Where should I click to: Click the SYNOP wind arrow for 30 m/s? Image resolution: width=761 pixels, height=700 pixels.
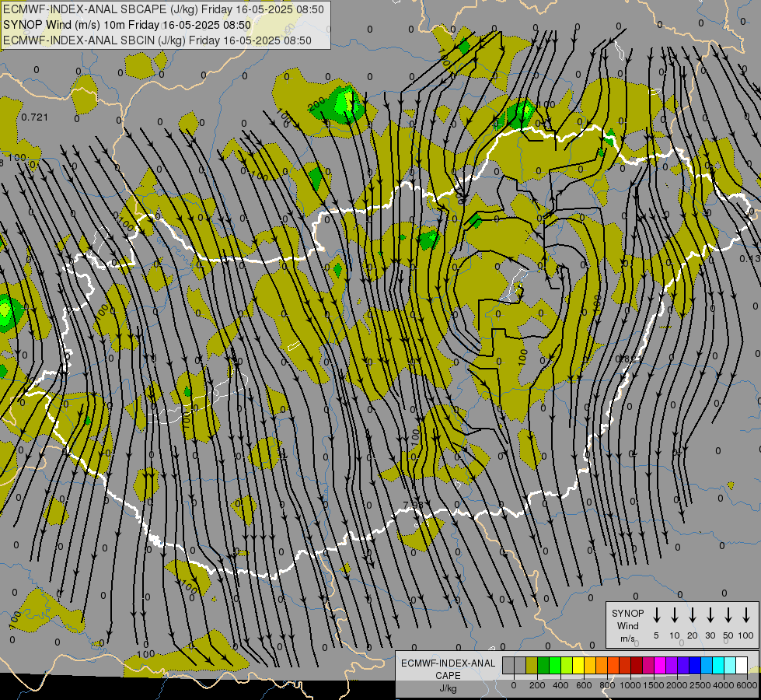[710, 615]
